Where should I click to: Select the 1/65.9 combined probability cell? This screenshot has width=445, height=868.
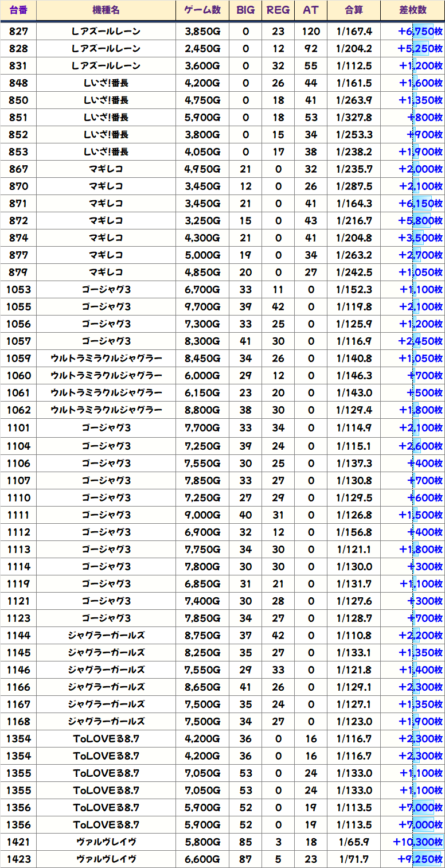coord(354,842)
